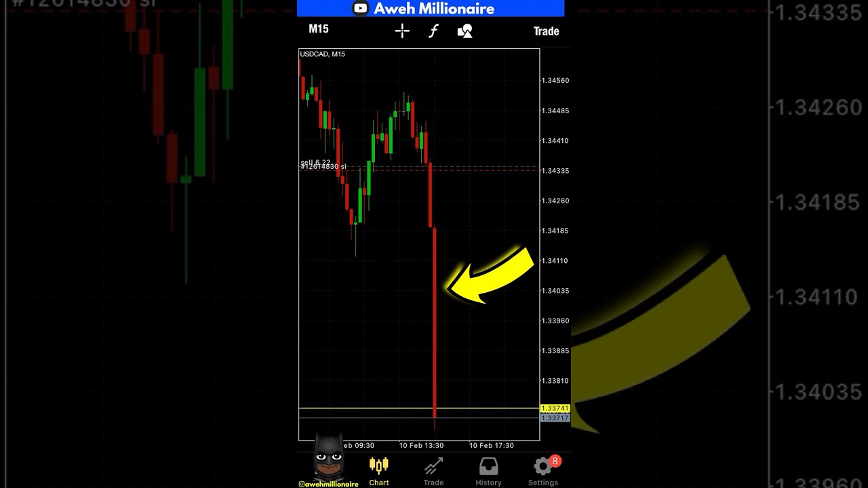Open the indicators function icon
868x488 pixels.
pos(433,30)
